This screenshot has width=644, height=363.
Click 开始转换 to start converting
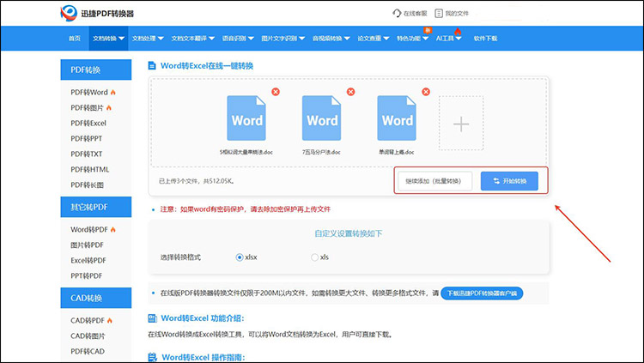tap(509, 181)
